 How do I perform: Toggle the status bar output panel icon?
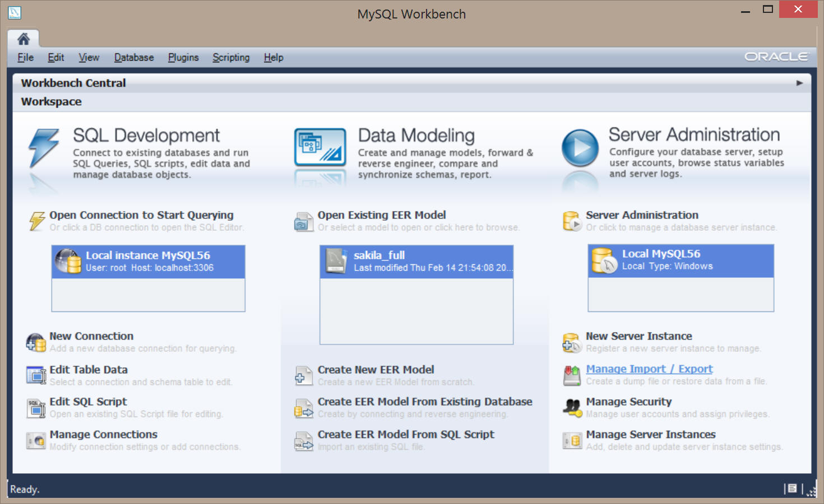(791, 488)
